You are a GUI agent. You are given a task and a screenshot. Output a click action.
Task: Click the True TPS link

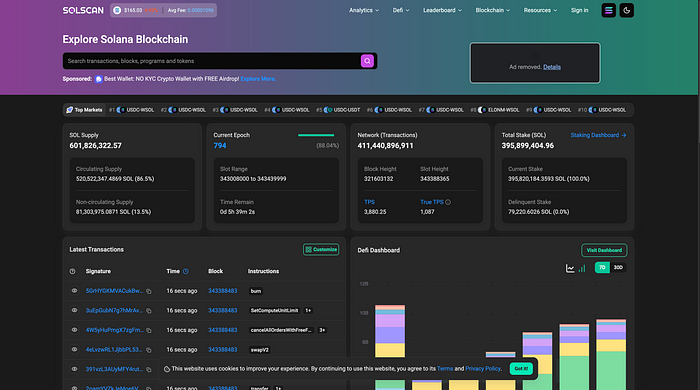pyautogui.click(x=432, y=202)
